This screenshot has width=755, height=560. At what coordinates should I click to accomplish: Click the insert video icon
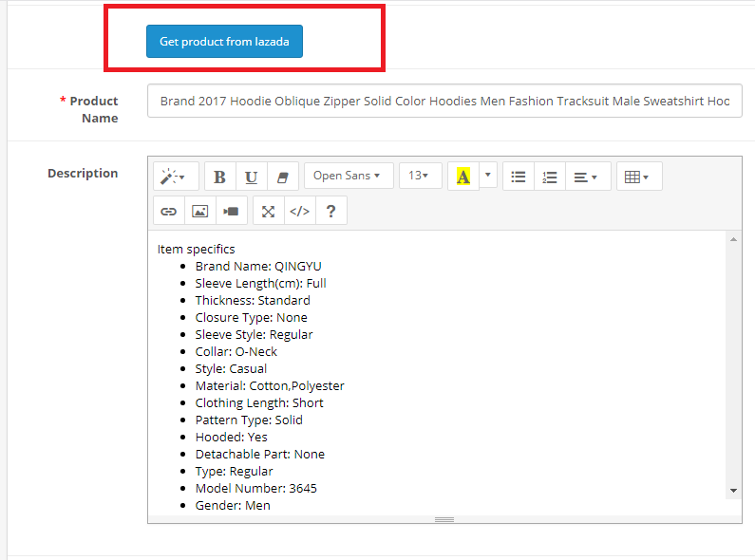click(231, 211)
